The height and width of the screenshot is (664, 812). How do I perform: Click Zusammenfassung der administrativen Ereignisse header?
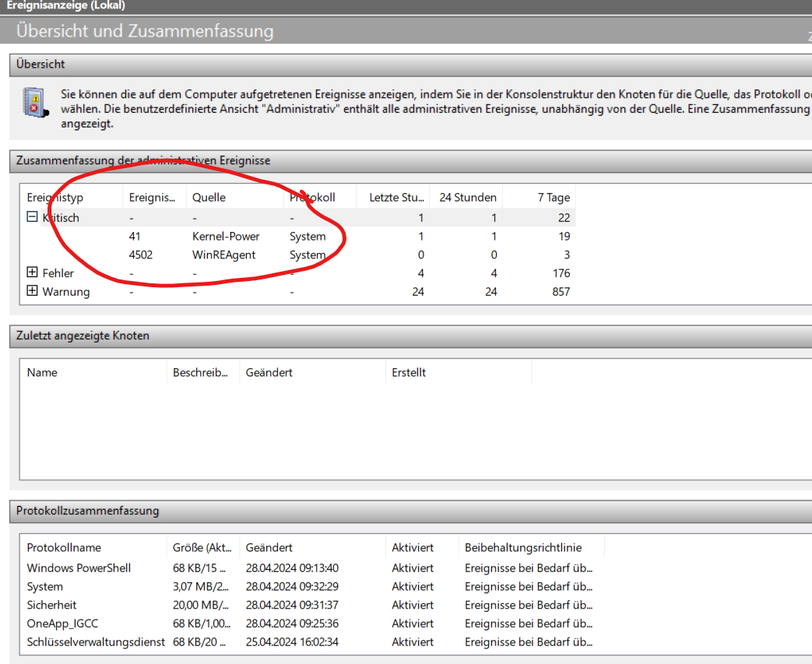(x=410, y=161)
